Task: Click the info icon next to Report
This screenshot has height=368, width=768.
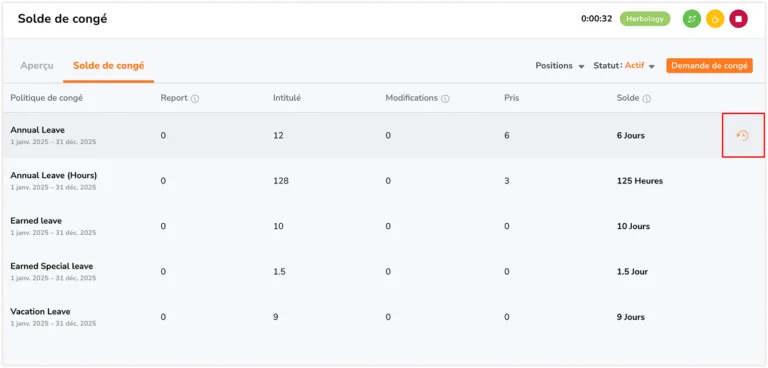Action: 195,98
